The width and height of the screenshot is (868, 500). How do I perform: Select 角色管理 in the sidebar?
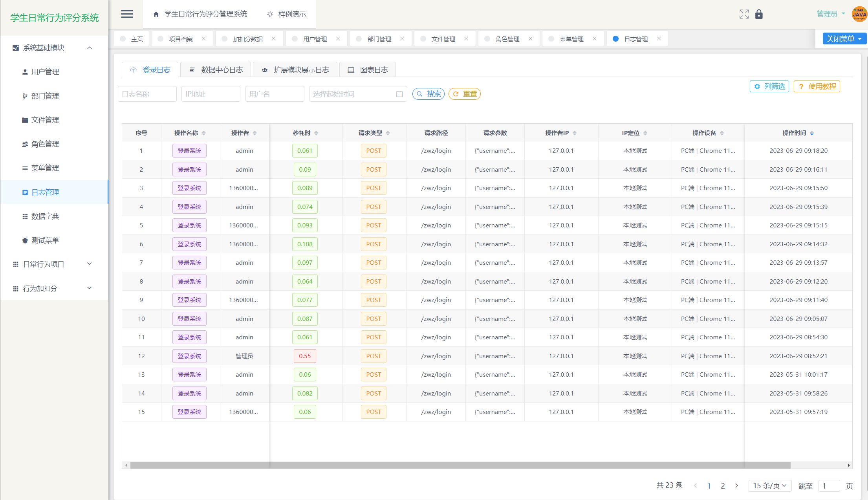click(46, 144)
